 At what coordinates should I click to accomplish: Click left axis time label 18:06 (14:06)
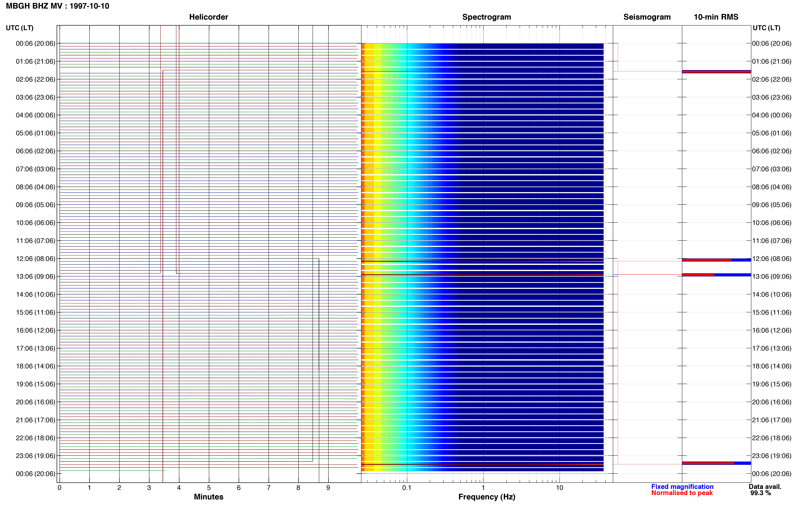tap(36, 366)
